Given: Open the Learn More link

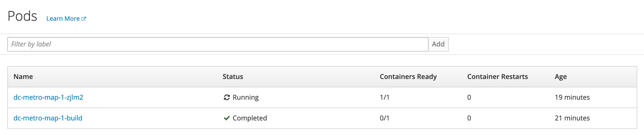Looking at the screenshot, I should tap(66, 19).
